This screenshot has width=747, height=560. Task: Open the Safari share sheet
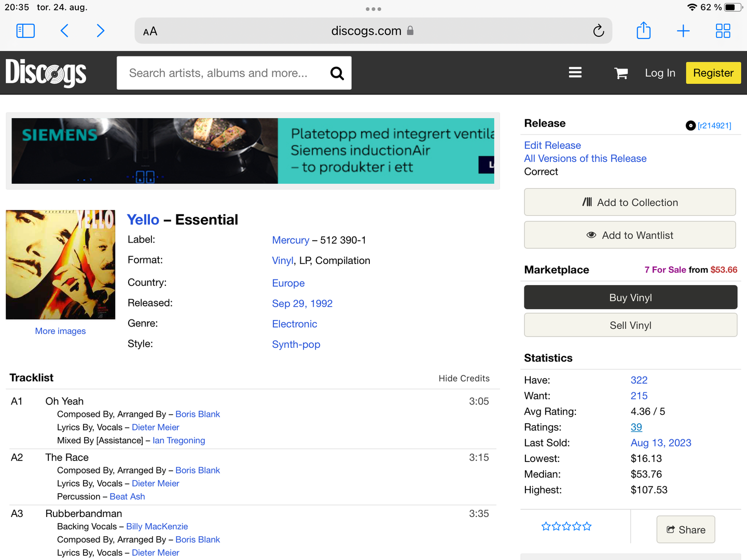click(x=643, y=31)
